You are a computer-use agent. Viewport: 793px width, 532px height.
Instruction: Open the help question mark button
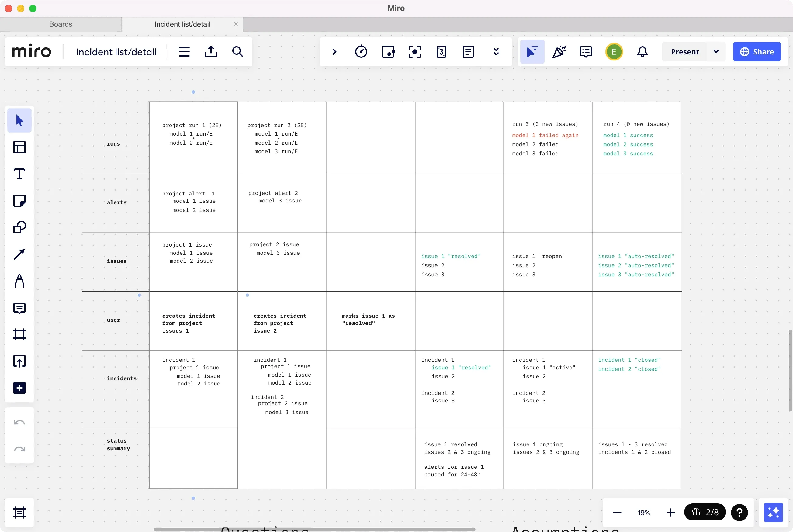click(739, 513)
